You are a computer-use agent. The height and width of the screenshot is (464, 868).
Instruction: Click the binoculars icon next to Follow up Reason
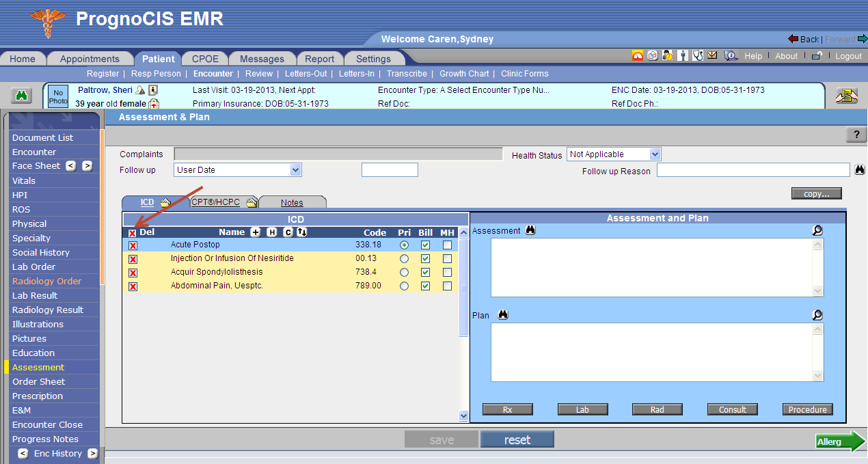tap(860, 169)
